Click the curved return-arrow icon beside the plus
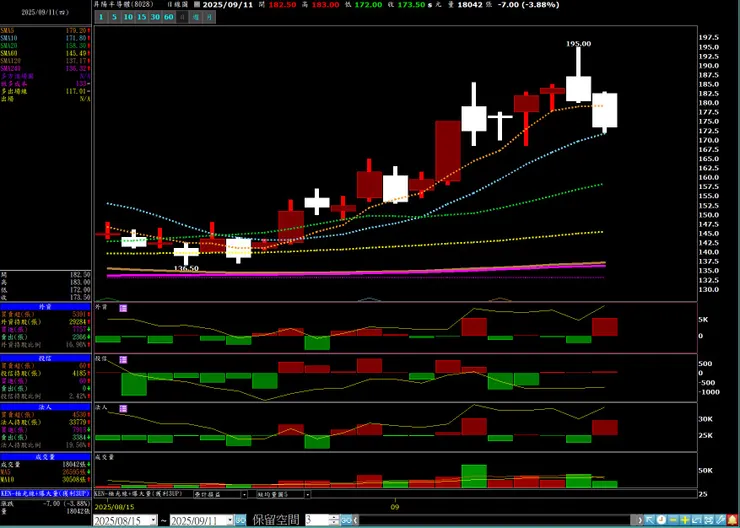The image size is (740, 528). coord(697,520)
